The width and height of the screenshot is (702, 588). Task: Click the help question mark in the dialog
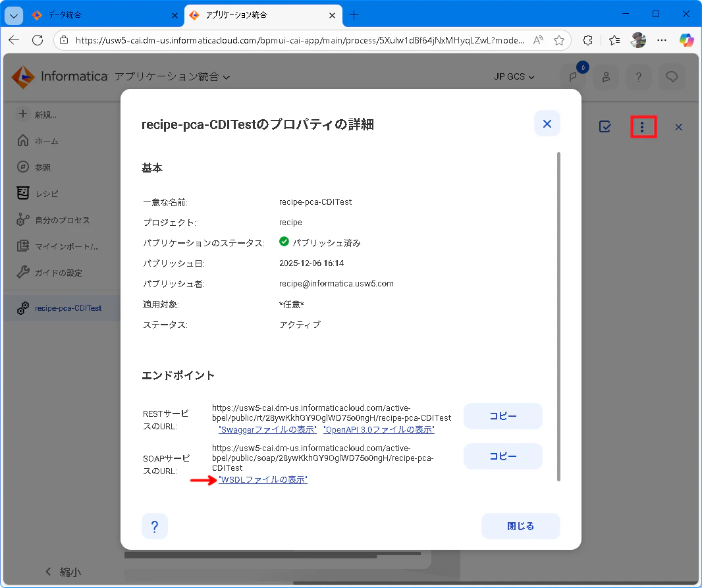pos(155,526)
